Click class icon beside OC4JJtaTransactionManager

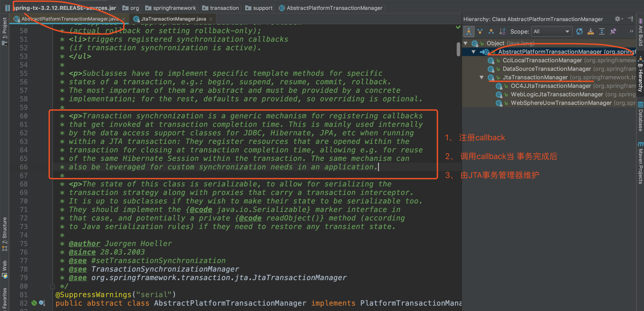pos(499,86)
